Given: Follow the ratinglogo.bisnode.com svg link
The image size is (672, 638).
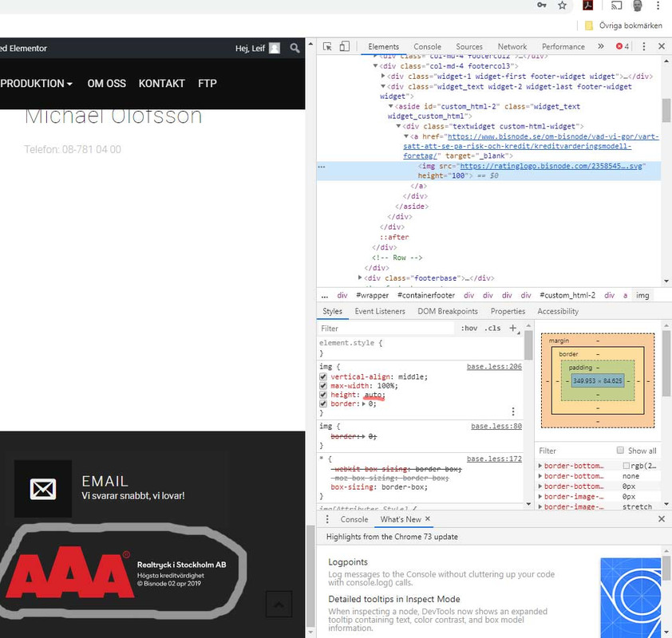Looking at the screenshot, I should 551,166.
